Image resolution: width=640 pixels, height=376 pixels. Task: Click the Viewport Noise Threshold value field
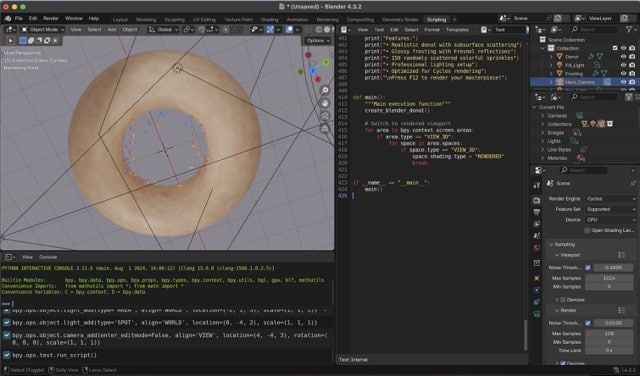coord(613,267)
